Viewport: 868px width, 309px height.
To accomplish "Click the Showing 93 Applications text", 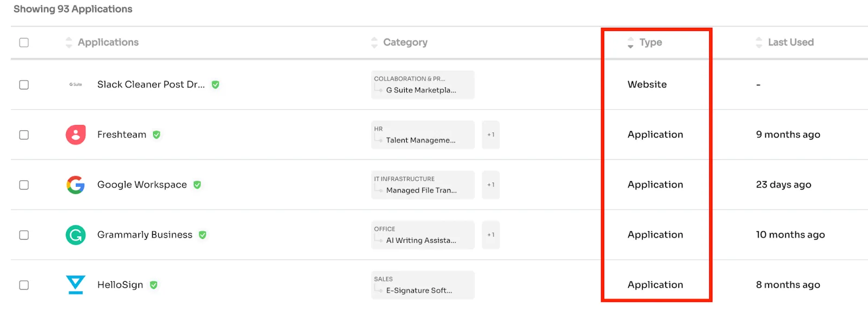I will tap(73, 9).
